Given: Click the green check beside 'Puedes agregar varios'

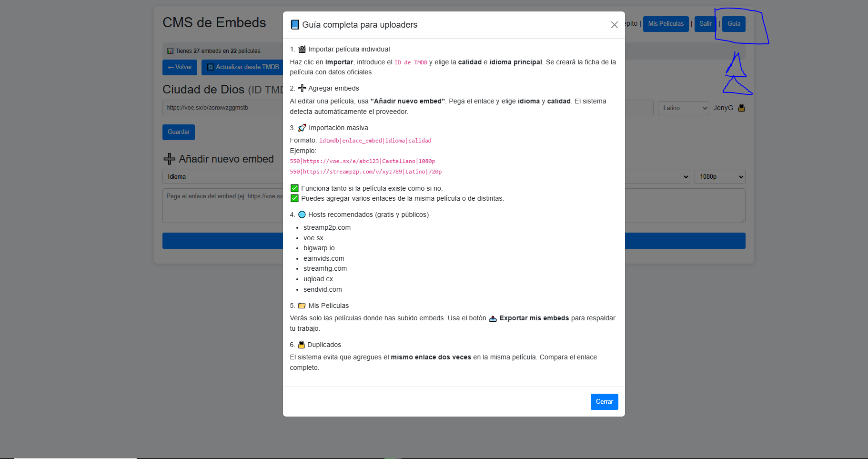Looking at the screenshot, I should pos(294,198).
